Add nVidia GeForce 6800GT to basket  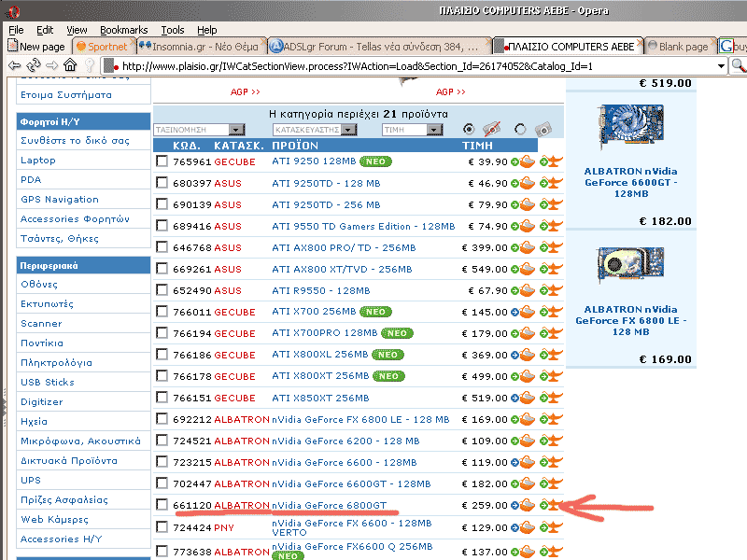[x=523, y=505]
